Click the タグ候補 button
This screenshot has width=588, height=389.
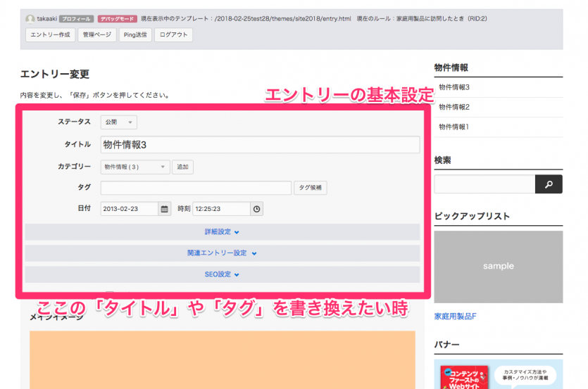click(x=310, y=188)
